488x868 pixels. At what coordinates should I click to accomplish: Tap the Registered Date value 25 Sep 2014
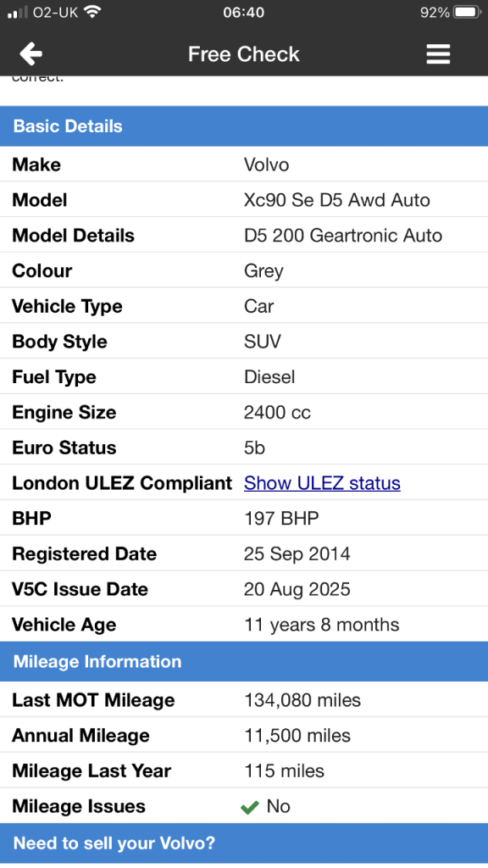point(297,554)
